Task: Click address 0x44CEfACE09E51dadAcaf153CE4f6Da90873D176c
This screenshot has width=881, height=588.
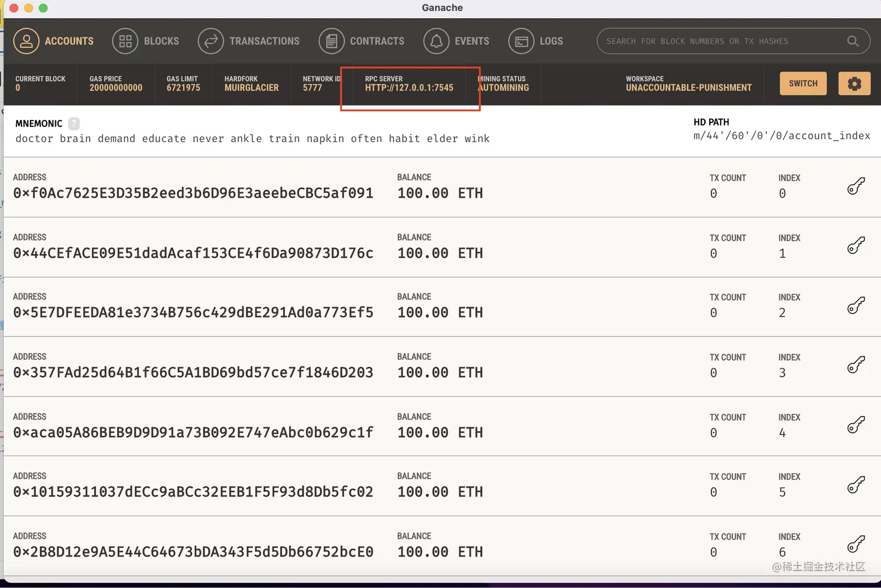Action: (x=193, y=253)
